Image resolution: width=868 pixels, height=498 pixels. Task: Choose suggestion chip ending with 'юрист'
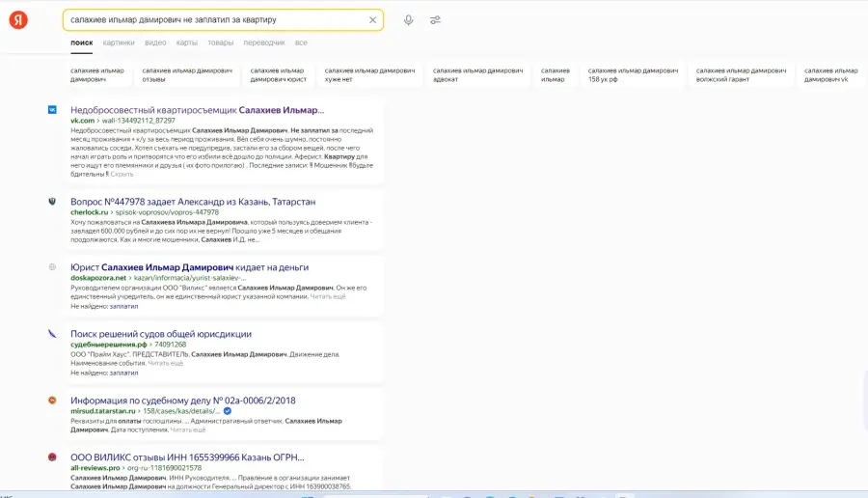click(x=279, y=74)
